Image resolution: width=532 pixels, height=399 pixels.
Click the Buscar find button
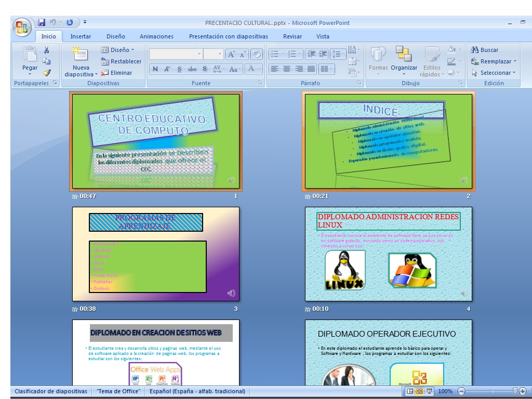click(485, 50)
